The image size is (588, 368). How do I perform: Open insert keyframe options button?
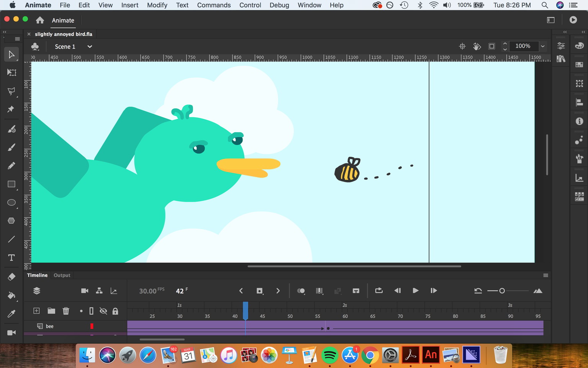click(x=260, y=291)
